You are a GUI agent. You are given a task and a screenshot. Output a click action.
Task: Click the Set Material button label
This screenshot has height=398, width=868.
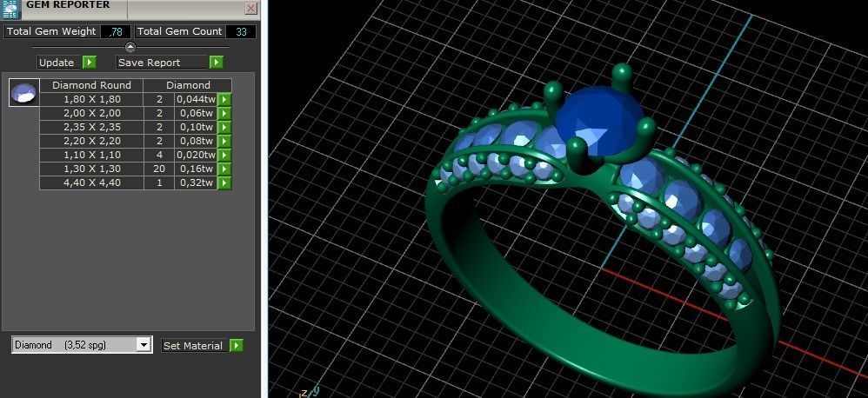(x=195, y=346)
